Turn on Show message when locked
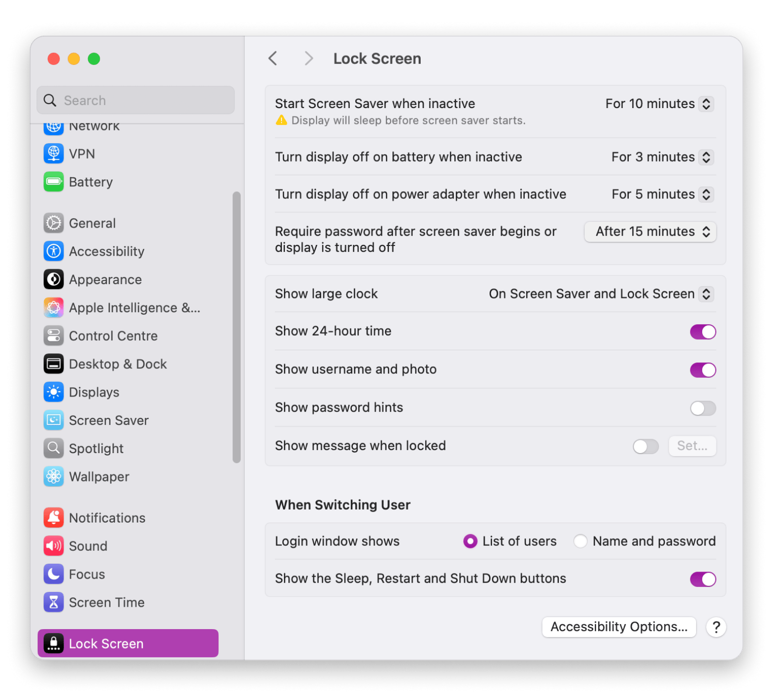This screenshot has height=700, width=773. click(x=645, y=446)
